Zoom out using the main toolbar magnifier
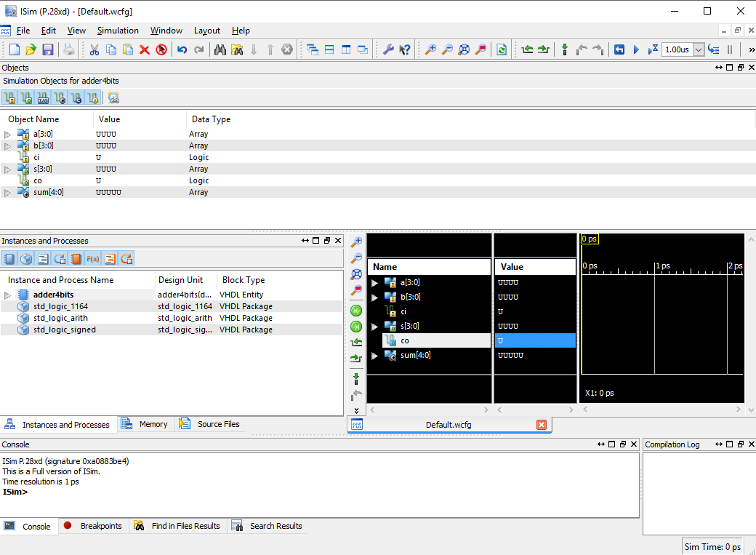Image resolution: width=756 pixels, height=555 pixels. click(448, 49)
